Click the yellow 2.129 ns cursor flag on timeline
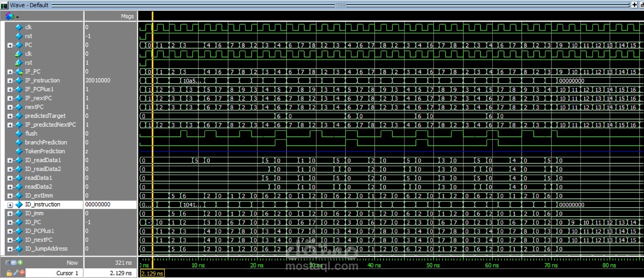Image resolution: width=644 pixels, height=278 pixels. pyautogui.click(x=152, y=274)
